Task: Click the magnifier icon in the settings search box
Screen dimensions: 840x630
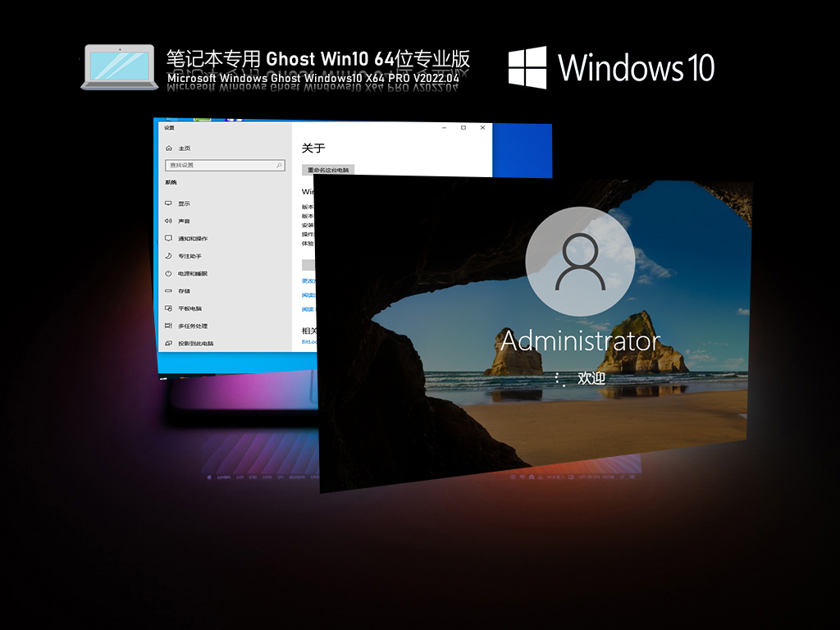Action: click(278, 166)
